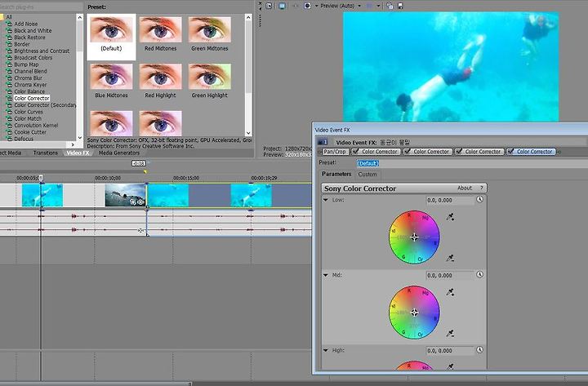Screen dimensions: 588x386
Task: Collapse the Mid color wheel section
Action: pyautogui.click(x=326, y=275)
